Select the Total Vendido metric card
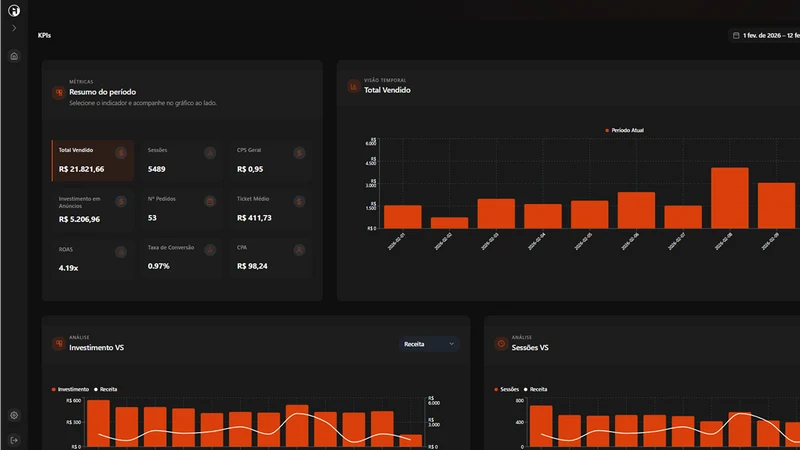This screenshot has width=800, height=450. coord(93,161)
